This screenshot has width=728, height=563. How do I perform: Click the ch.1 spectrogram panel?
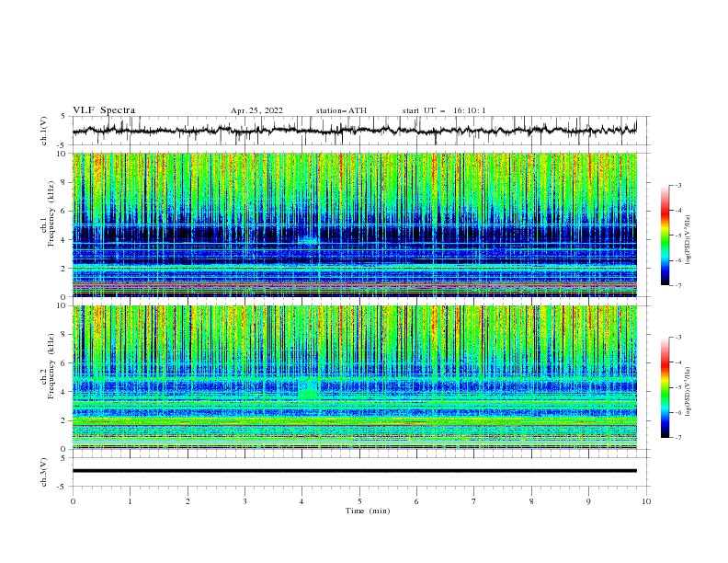tap(355, 224)
